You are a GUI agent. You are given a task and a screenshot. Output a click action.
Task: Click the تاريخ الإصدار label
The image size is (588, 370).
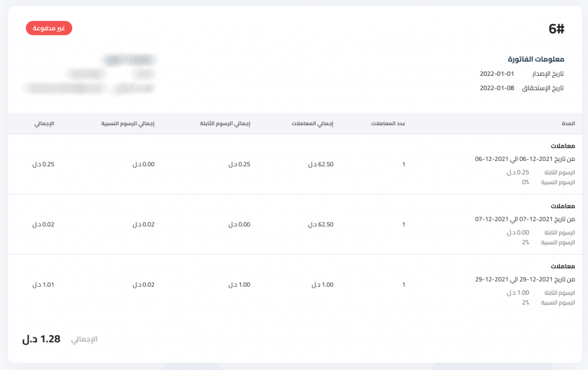(548, 74)
